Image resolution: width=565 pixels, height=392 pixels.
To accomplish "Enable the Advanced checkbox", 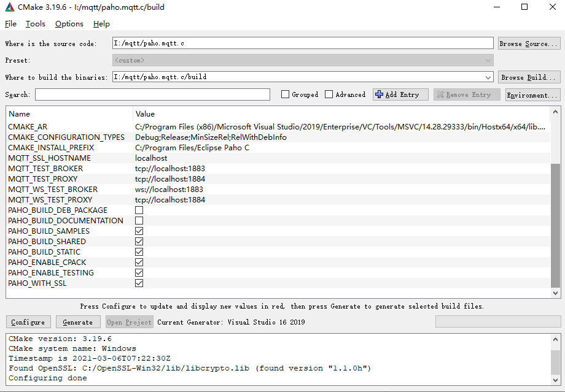I will [x=329, y=94].
